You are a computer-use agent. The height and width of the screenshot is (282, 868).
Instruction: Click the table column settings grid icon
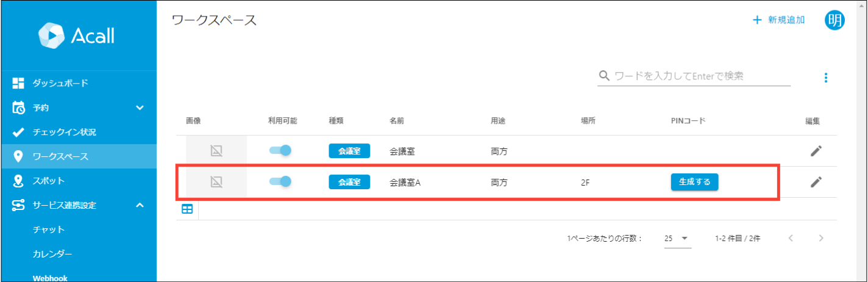coord(187,209)
